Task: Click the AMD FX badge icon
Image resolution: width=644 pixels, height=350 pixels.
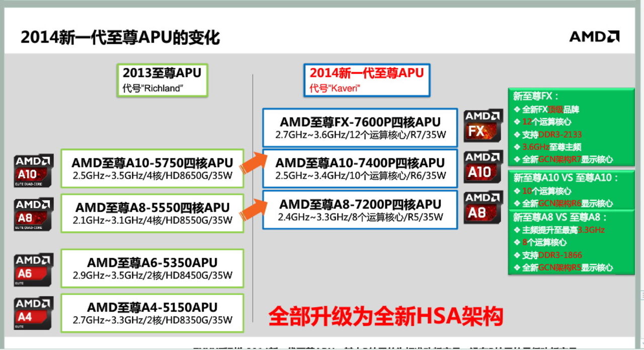Action: tap(483, 125)
